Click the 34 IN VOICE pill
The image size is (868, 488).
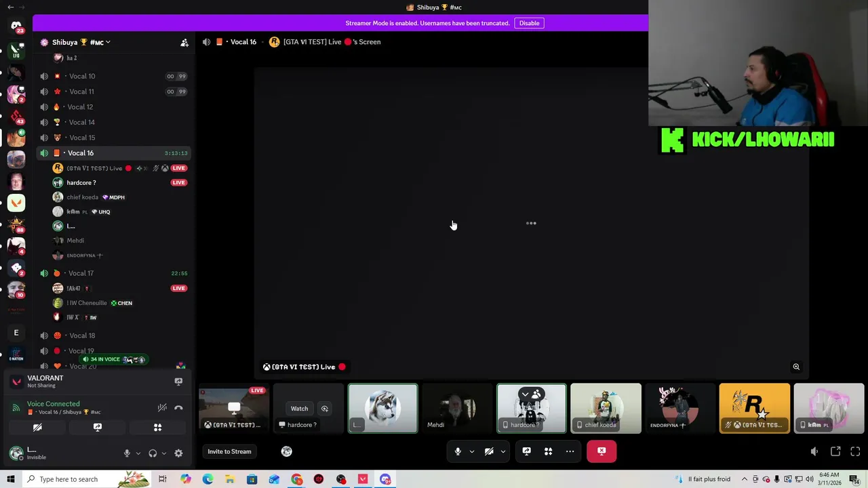tap(113, 359)
